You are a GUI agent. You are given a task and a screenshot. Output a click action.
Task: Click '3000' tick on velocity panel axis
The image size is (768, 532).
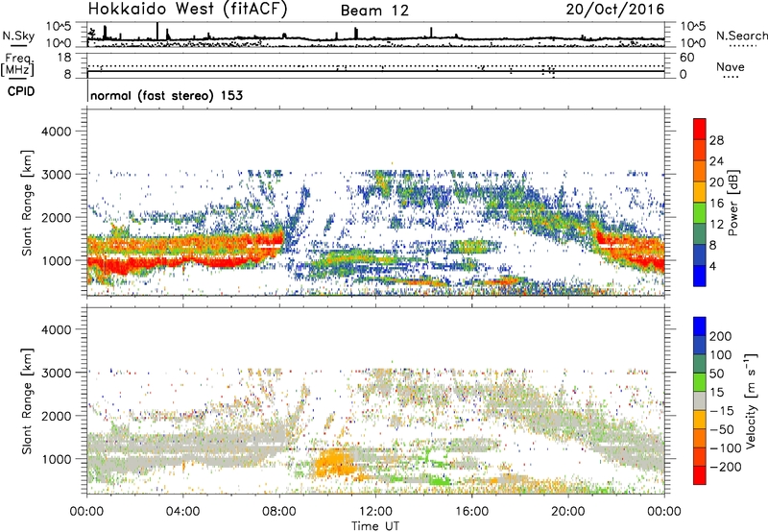56,373
